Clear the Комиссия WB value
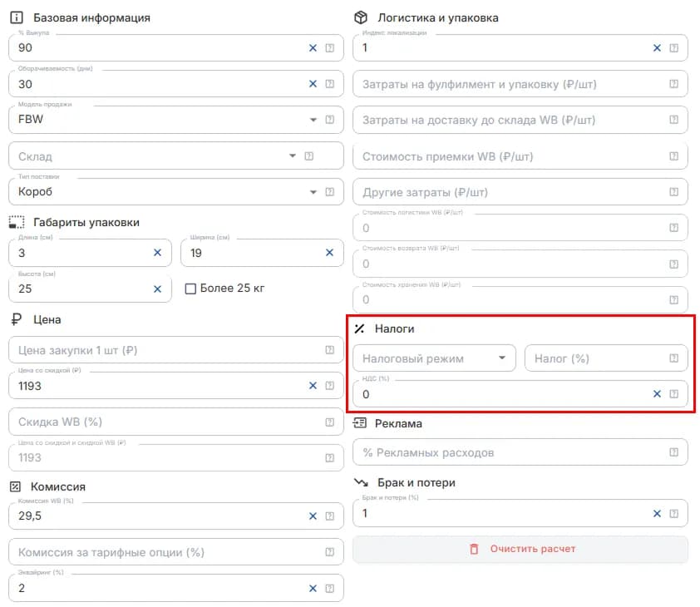 point(313,516)
